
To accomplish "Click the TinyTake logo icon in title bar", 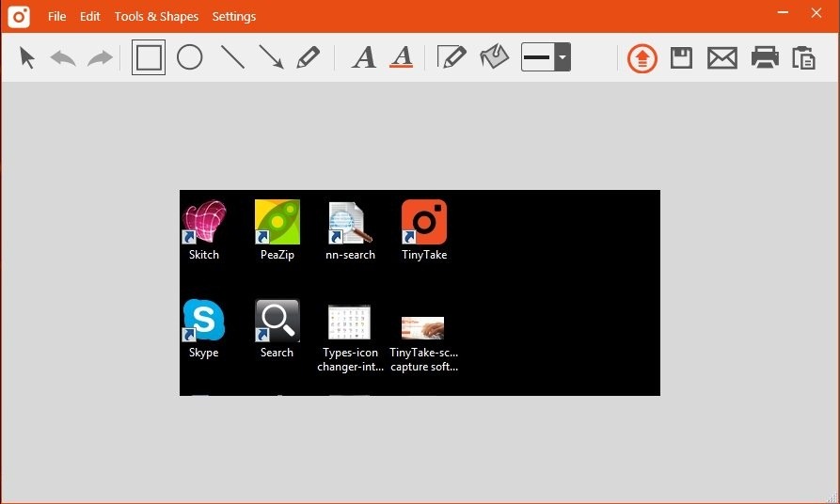I will click(x=19, y=17).
